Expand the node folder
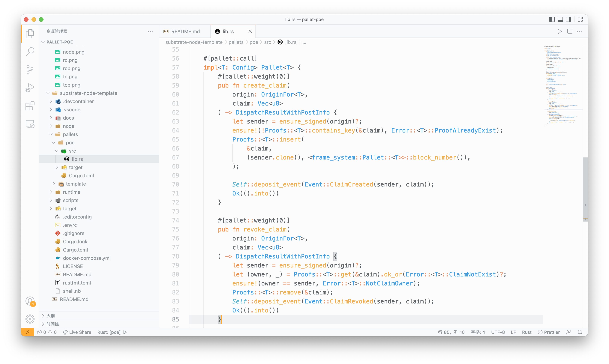Image resolution: width=609 pixels, height=364 pixels. tap(99, 126)
